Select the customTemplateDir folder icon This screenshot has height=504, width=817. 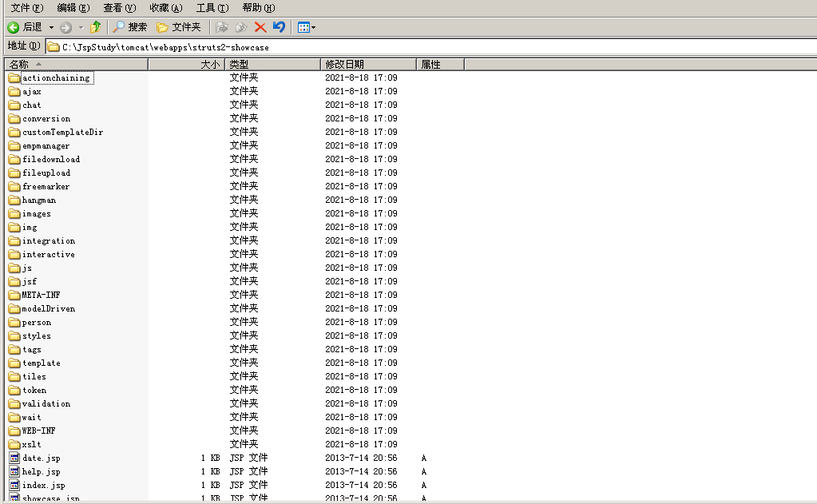point(14,133)
